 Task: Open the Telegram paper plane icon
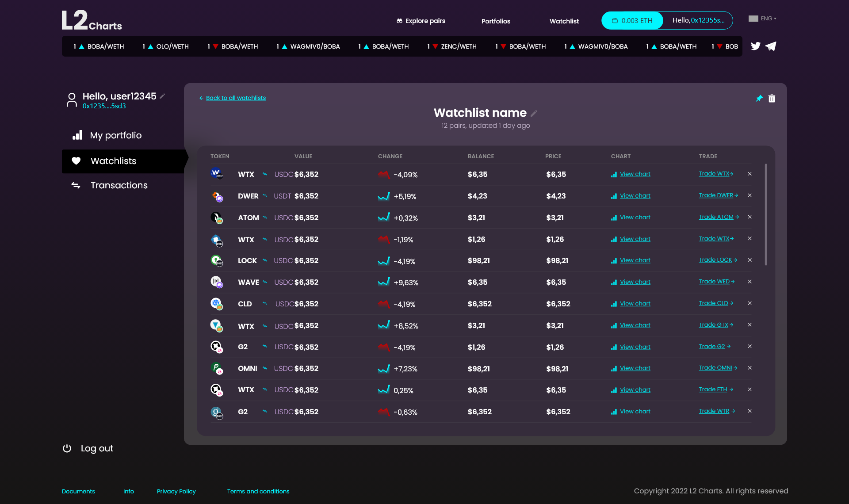pyautogui.click(x=771, y=46)
